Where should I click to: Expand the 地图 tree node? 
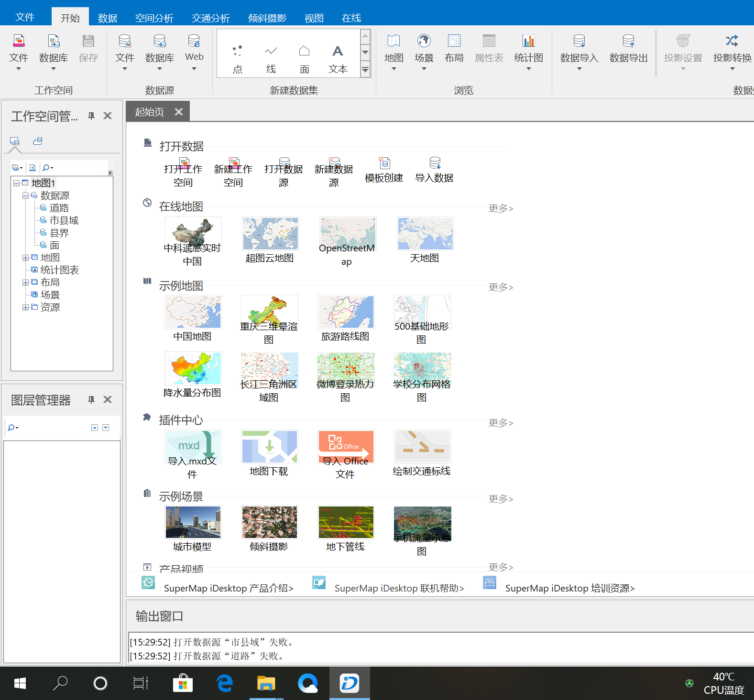click(25, 258)
